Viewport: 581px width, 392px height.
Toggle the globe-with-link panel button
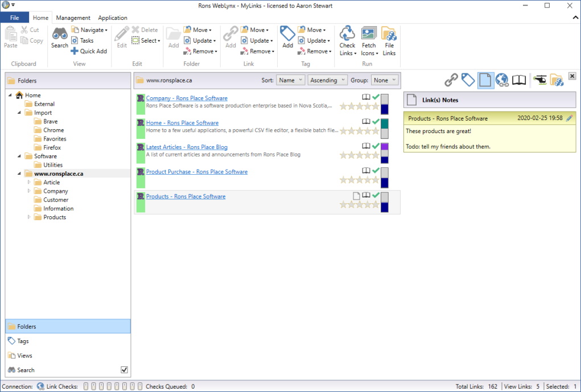point(502,80)
